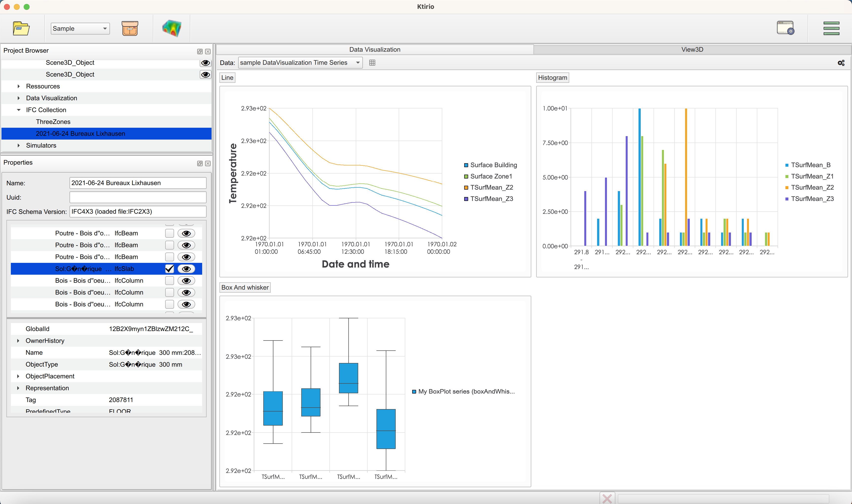Click the Uuid input field
The width and height of the screenshot is (852, 504).
pyautogui.click(x=138, y=197)
